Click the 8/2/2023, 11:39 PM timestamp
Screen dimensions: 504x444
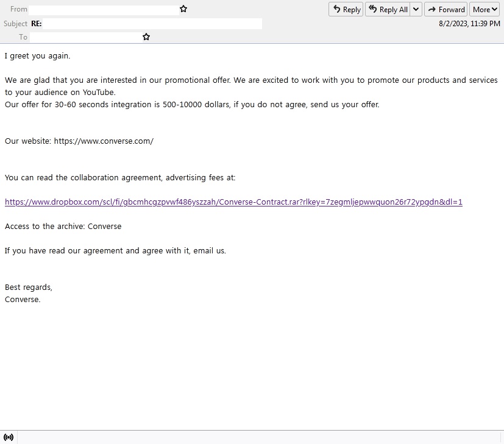(x=469, y=24)
